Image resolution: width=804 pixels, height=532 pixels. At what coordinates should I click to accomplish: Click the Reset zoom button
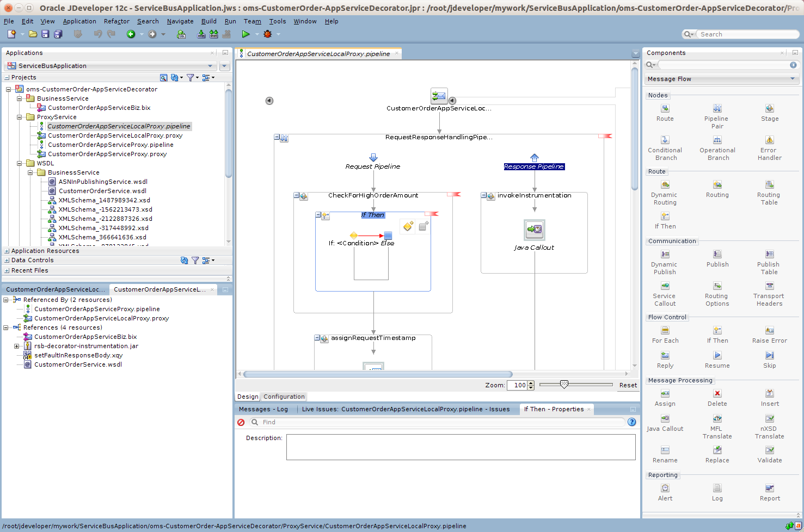tap(628, 385)
